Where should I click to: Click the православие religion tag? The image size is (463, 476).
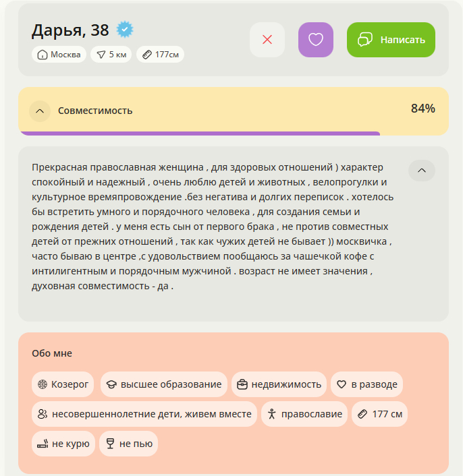[x=304, y=414]
